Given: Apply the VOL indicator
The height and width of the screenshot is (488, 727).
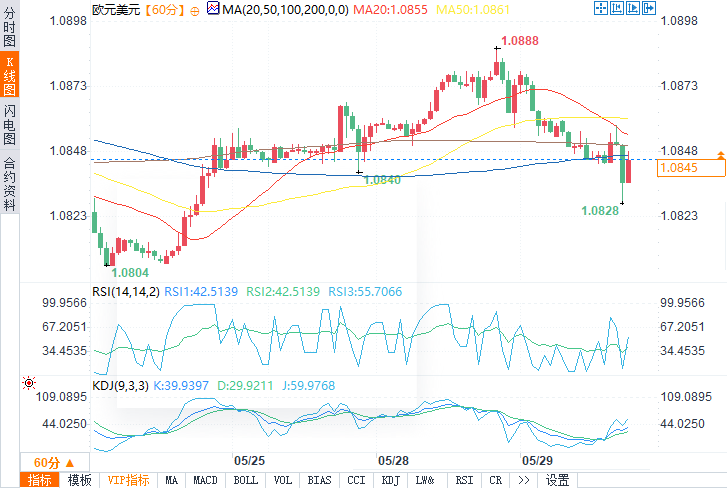Looking at the screenshot, I should pos(283,480).
